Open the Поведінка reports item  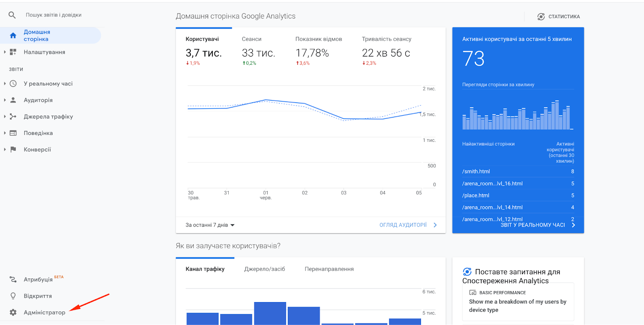[38, 133]
